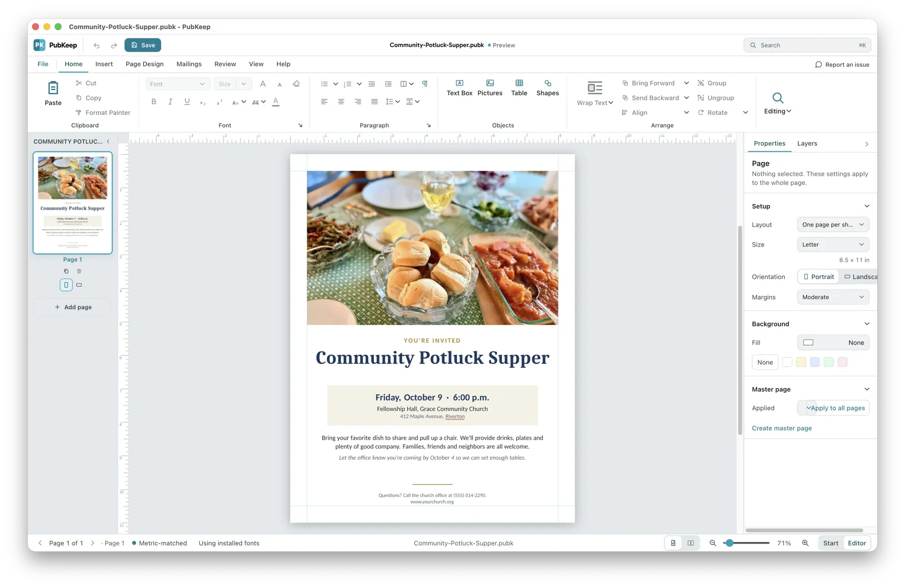Click Add page button
The image size is (905, 588).
point(72,307)
